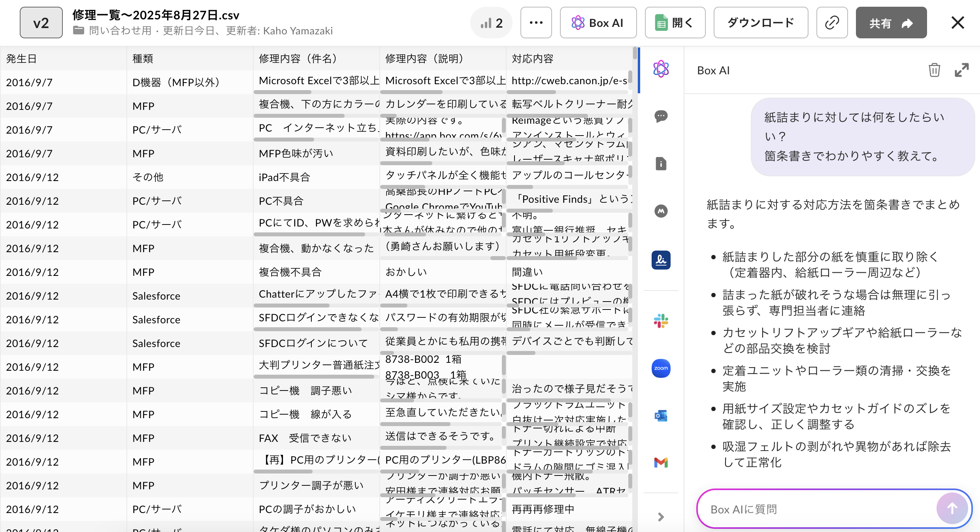This screenshot has width=980, height=532.
Task: Open the Outlook integration icon
Action: click(661, 415)
